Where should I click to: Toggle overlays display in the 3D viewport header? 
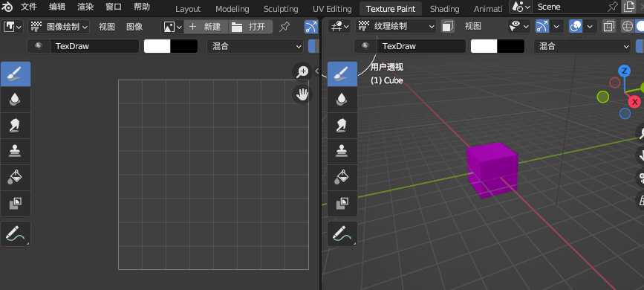pyautogui.click(x=576, y=27)
